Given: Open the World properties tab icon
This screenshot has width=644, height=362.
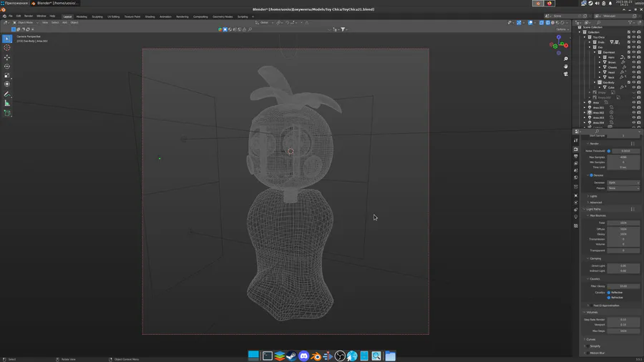Looking at the screenshot, I should [576, 177].
